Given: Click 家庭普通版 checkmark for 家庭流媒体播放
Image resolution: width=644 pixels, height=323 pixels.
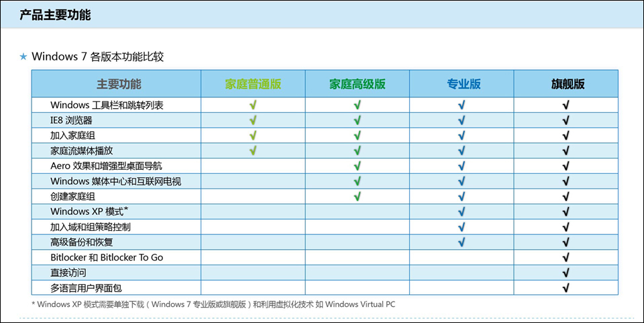Looking at the screenshot, I should (x=253, y=150).
